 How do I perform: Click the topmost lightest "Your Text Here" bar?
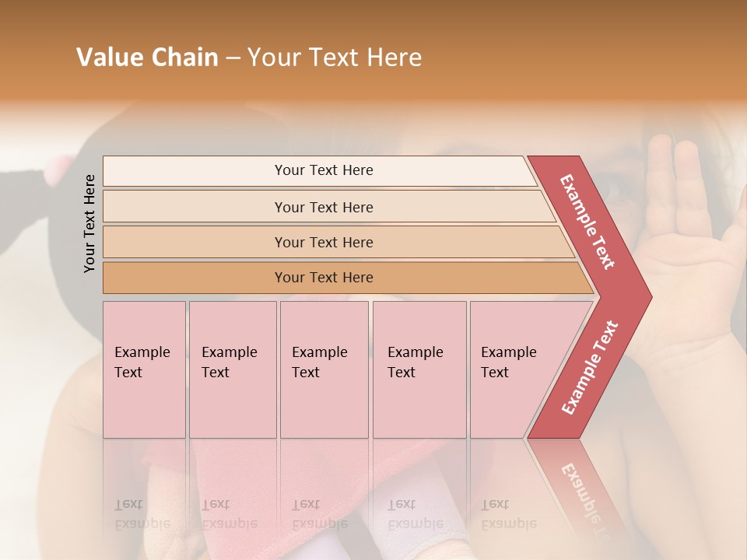point(324,170)
